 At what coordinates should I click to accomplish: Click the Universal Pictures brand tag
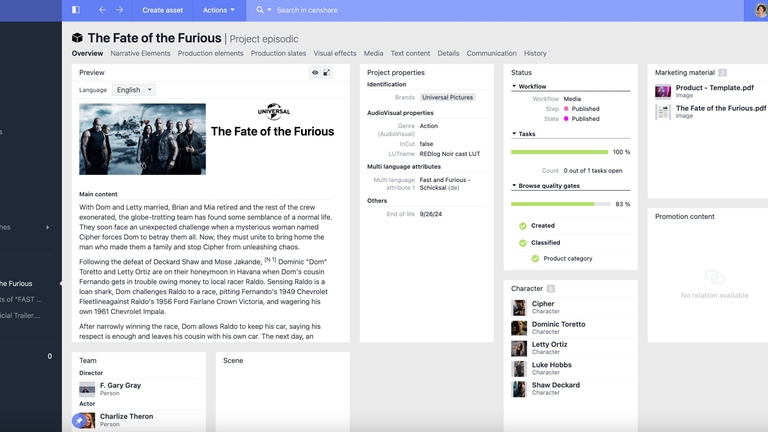[448, 97]
